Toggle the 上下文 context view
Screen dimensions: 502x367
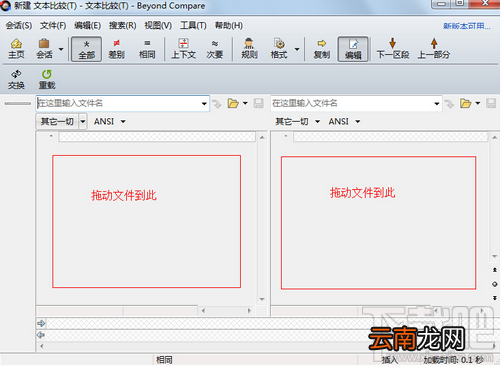(x=183, y=49)
